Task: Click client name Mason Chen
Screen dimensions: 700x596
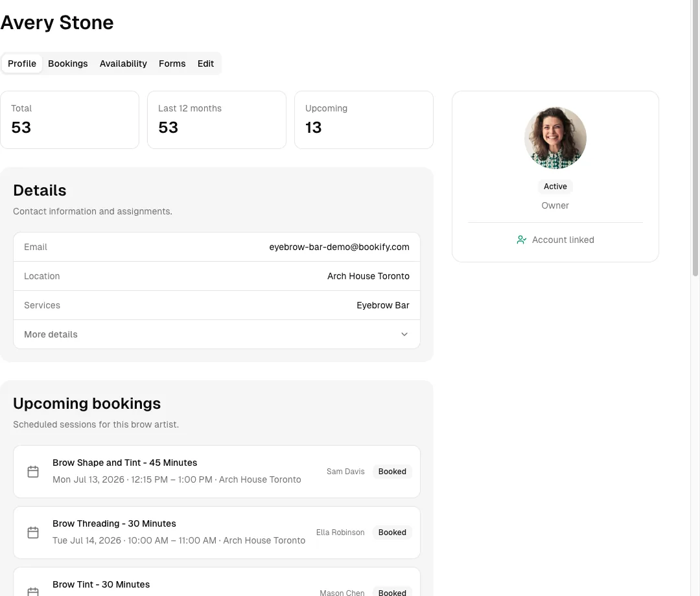Action: (342, 592)
